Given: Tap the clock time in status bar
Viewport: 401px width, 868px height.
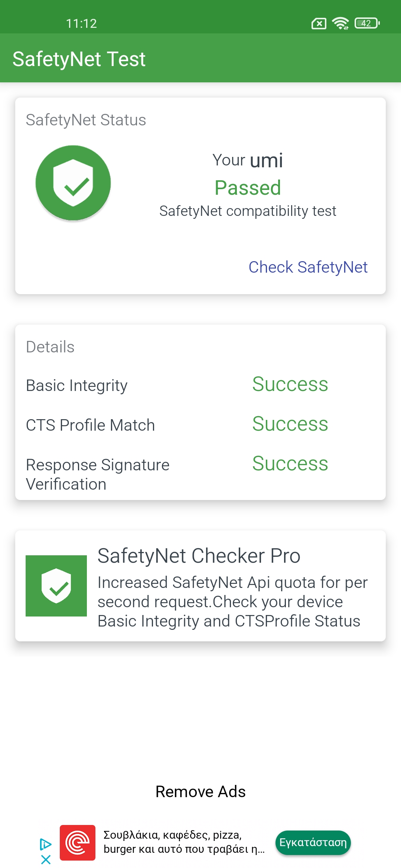Looking at the screenshot, I should click(x=81, y=24).
